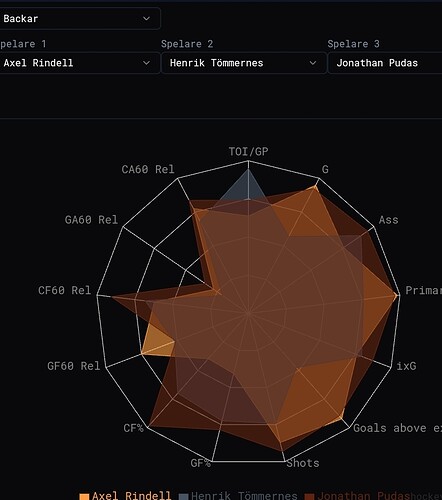Screen dimensions: 442x500
Task: Hide Axel Rindell series via legend label
Action: pyautogui.click(x=131, y=495)
